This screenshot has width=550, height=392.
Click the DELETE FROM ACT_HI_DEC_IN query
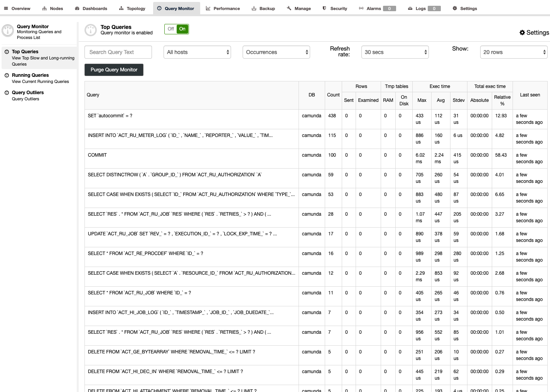pos(165,372)
